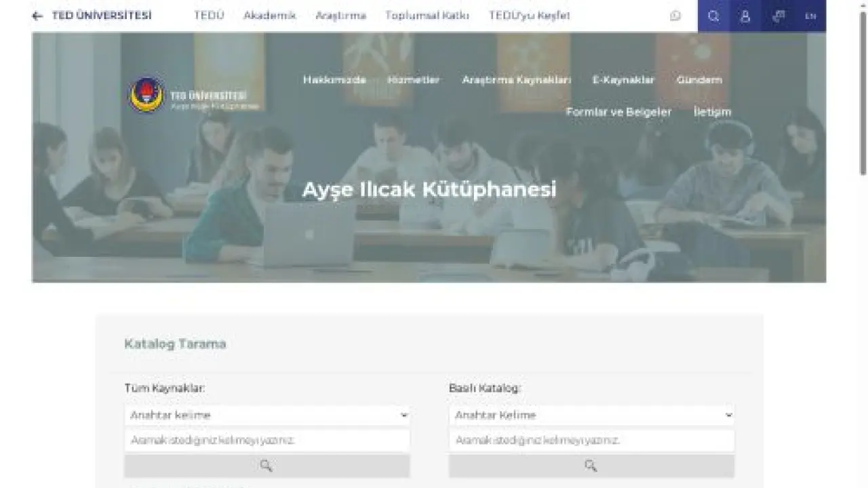Run the Basılı Katalog search magnifier button
This screenshot has width=868, height=488.
591,466
